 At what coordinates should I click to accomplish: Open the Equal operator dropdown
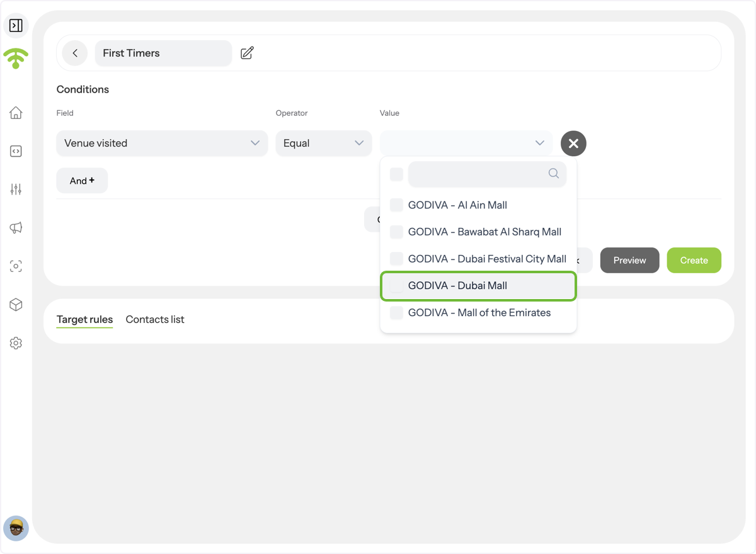pyautogui.click(x=324, y=144)
